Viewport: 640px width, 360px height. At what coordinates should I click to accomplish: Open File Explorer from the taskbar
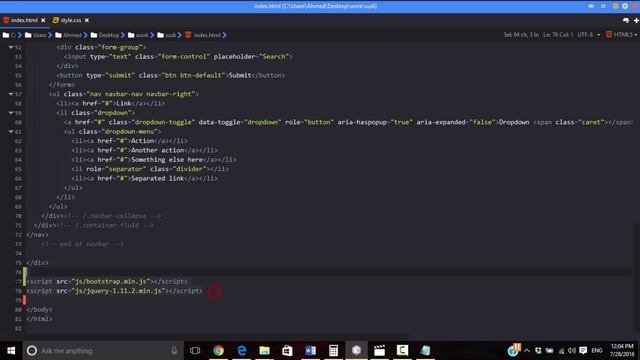[264, 351]
